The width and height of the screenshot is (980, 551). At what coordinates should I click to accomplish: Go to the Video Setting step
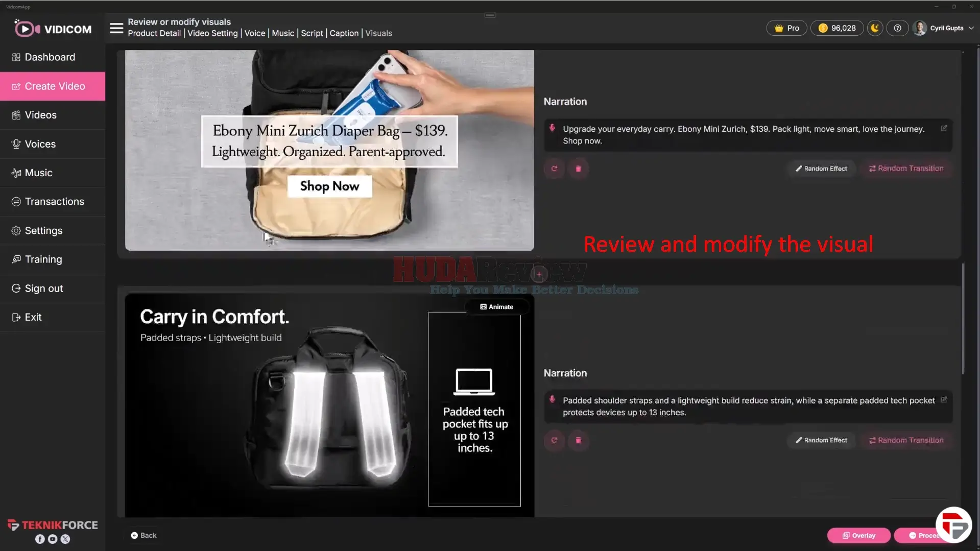click(x=212, y=33)
